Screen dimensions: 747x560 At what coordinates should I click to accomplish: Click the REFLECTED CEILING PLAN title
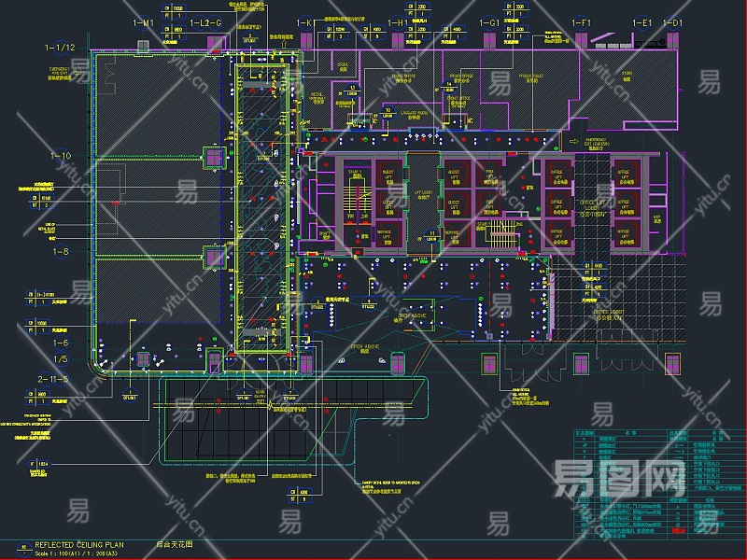point(79,545)
